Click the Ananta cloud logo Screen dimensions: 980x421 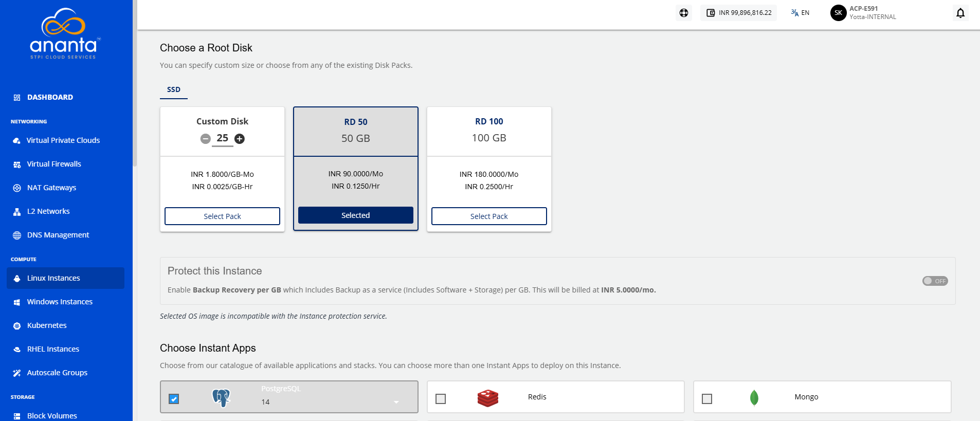(x=65, y=34)
